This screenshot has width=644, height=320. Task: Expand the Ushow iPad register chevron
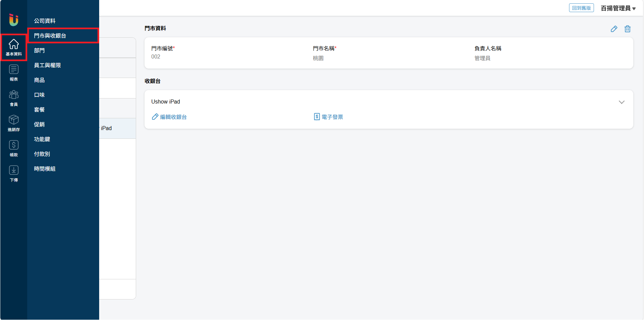(621, 102)
